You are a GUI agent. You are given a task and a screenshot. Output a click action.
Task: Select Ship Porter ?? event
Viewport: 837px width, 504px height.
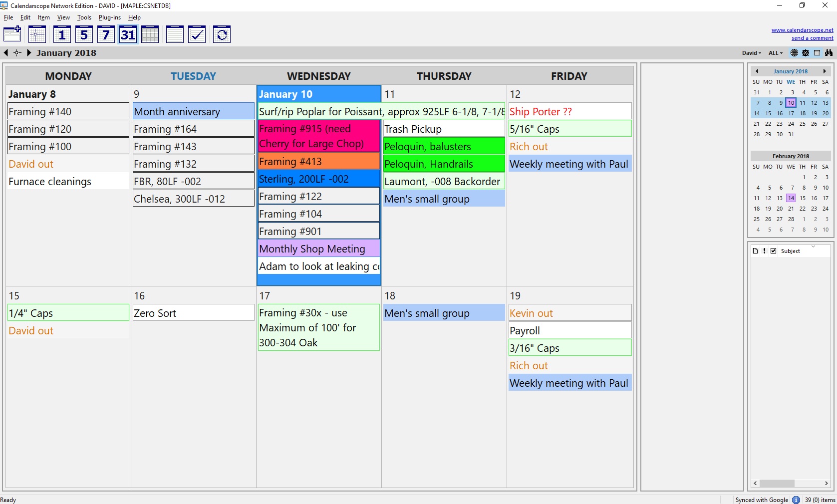tap(569, 111)
